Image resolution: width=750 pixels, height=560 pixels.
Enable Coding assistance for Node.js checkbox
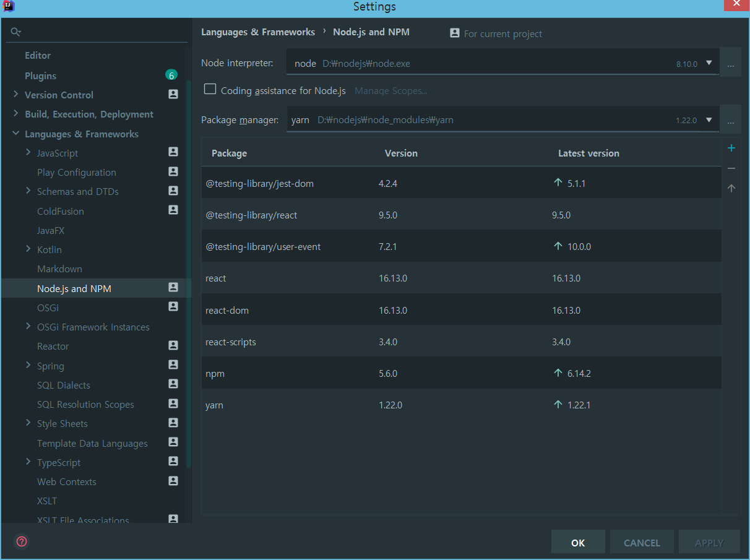pyautogui.click(x=210, y=90)
